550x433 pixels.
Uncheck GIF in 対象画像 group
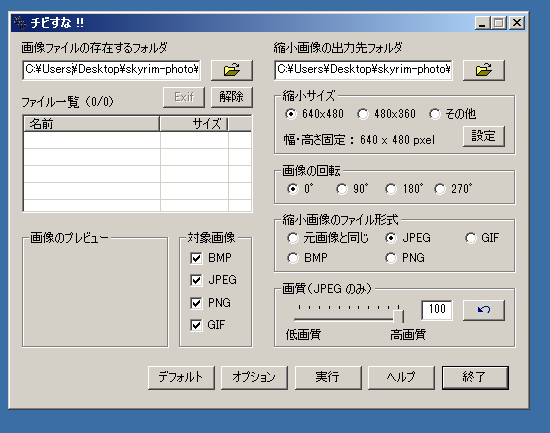[x=207, y=325]
